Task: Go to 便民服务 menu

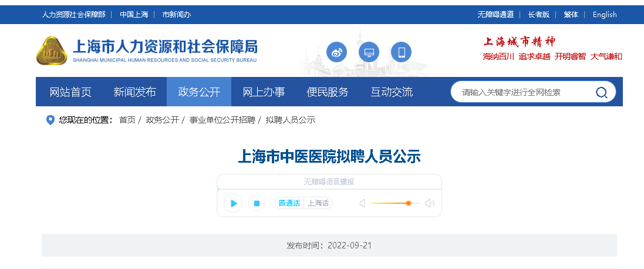Action: coord(328,92)
